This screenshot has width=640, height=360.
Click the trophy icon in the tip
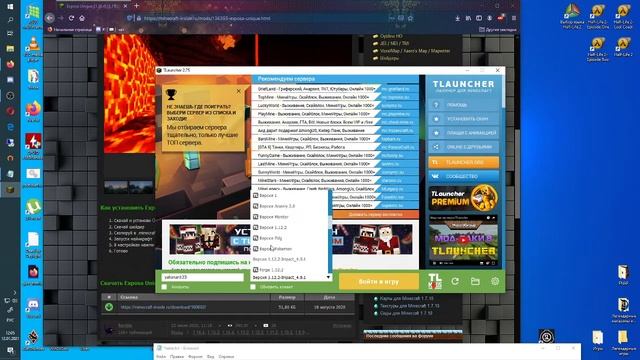(171, 94)
